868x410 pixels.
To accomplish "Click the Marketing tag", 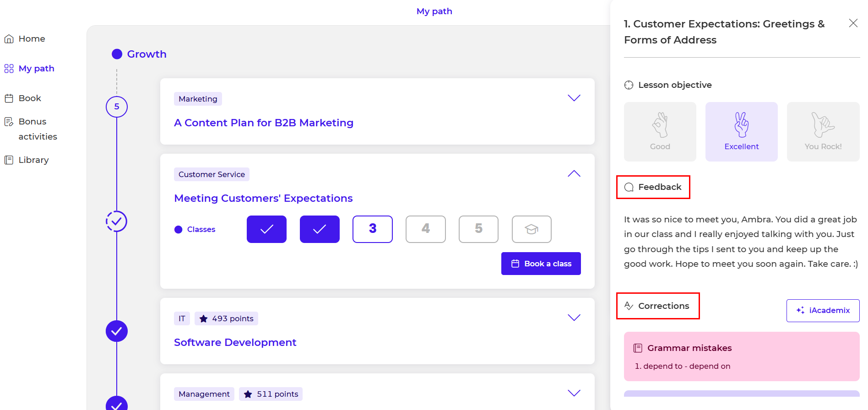I will pyautogui.click(x=198, y=99).
